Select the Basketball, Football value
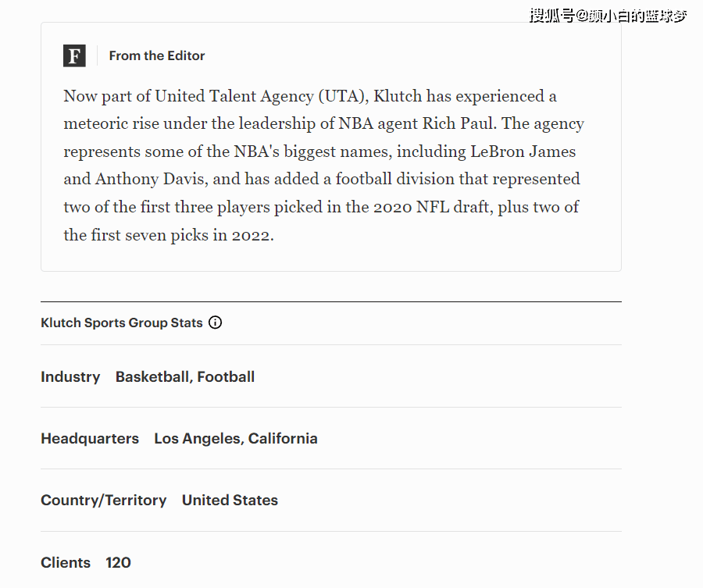 click(x=185, y=377)
